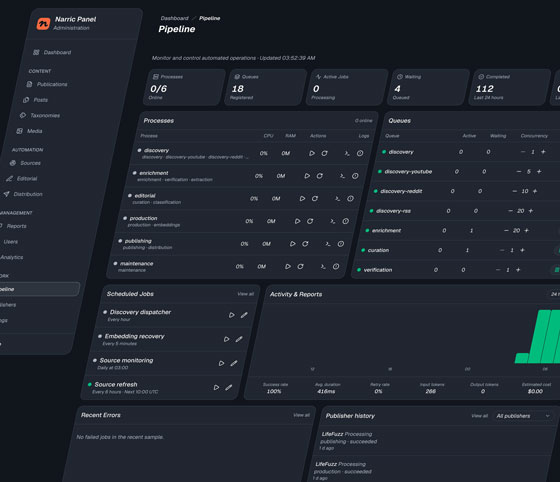This screenshot has height=482, width=560.
Task: Run the Embedding recovery job
Action: click(x=226, y=339)
